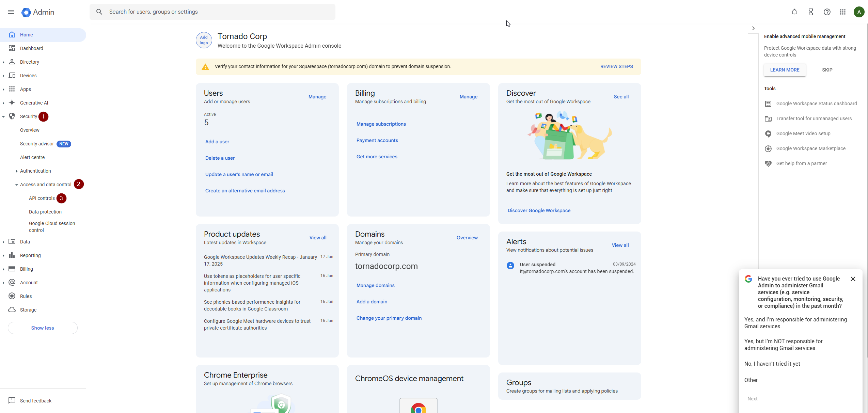Choose "Yes, and I'm responsible" survey answer
This screenshot has width=868, height=413.
[x=795, y=323]
